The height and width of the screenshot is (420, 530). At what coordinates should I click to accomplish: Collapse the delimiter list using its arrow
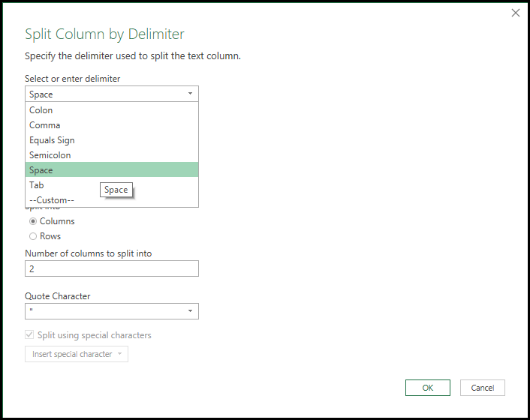[190, 94]
